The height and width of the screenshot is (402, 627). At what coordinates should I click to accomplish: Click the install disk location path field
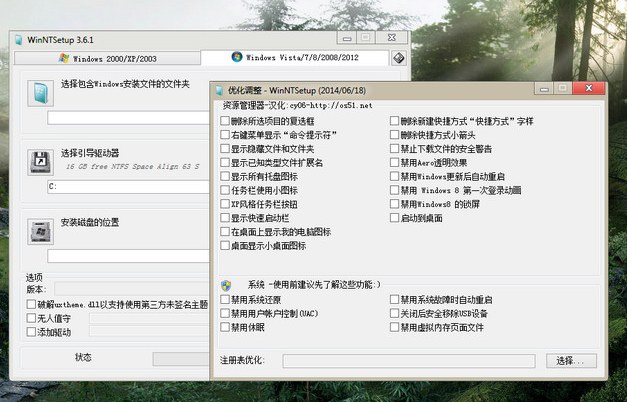(x=128, y=256)
